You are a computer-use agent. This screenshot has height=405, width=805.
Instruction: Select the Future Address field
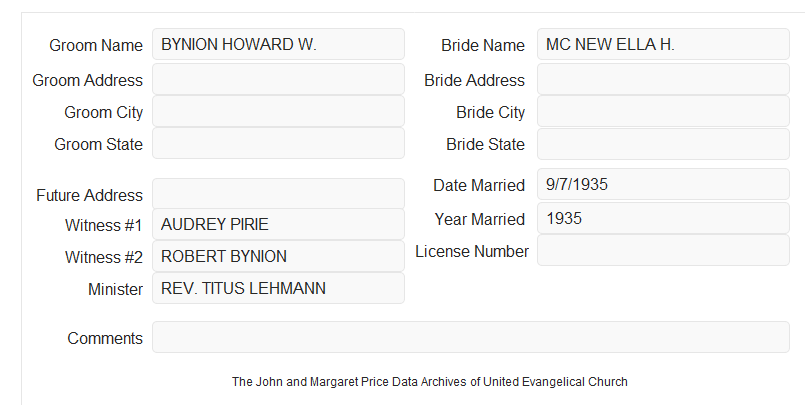278,194
